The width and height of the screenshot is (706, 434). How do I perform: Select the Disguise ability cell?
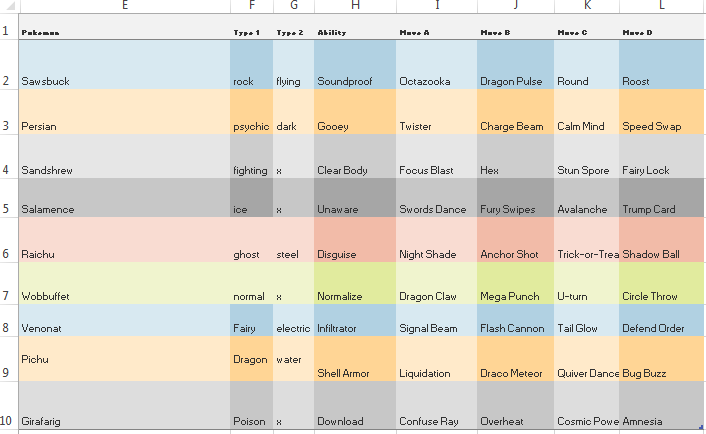[355, 240]
